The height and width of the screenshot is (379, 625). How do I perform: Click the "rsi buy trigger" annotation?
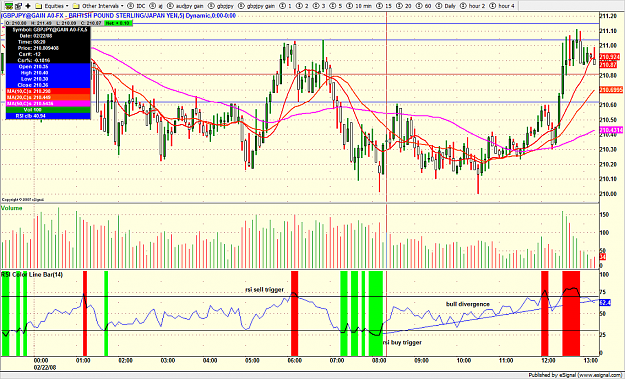402,342
